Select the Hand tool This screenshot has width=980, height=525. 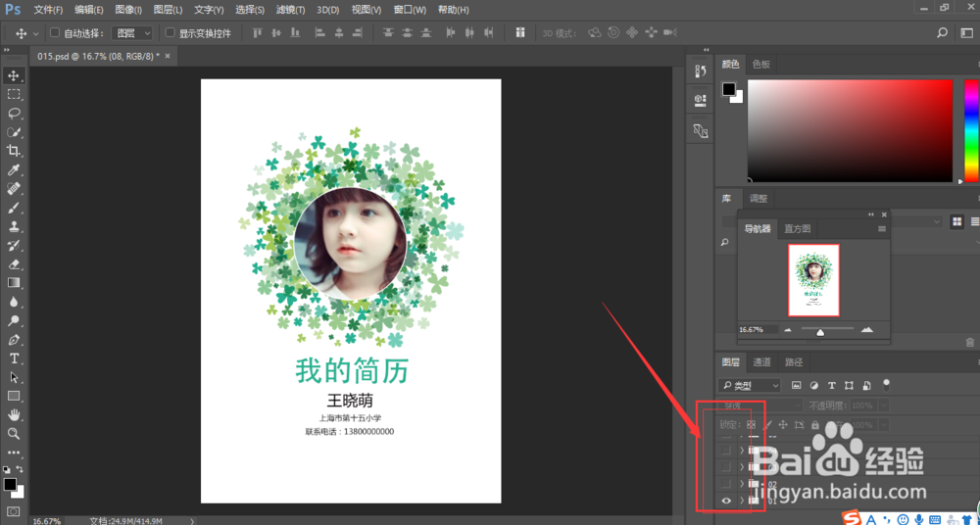13,414
